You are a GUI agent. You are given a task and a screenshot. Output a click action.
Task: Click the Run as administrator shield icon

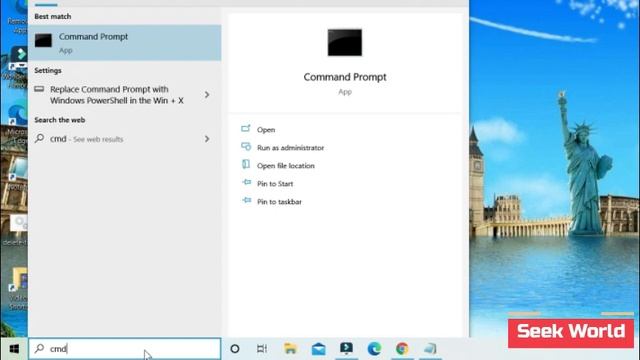pos(246,146)
